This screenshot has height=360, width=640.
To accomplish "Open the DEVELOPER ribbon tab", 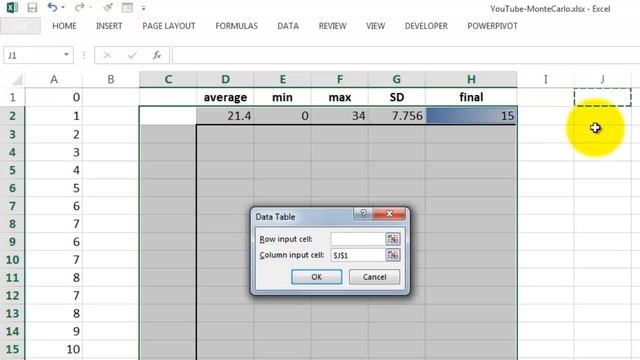I will coord(426,26).
